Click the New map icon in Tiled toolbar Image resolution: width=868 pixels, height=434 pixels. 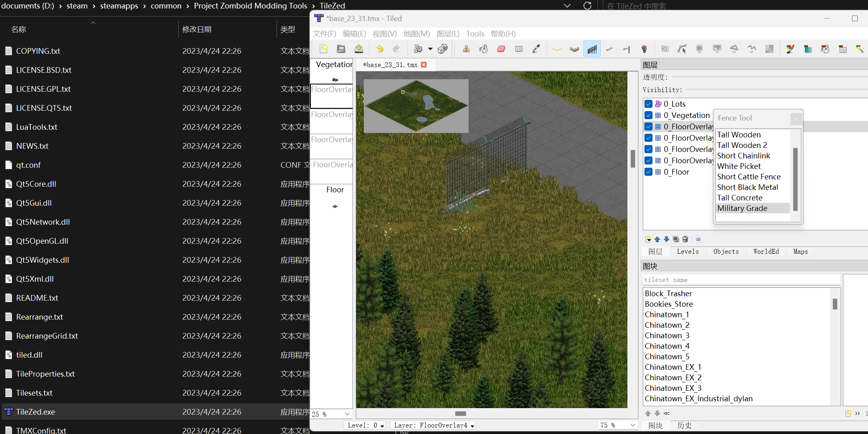pyautogui.click(x=323, y=49)
